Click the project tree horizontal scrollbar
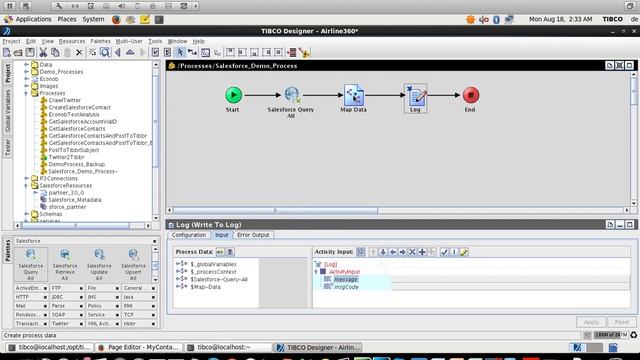640x360 pixels. click(x=75, y=225)
